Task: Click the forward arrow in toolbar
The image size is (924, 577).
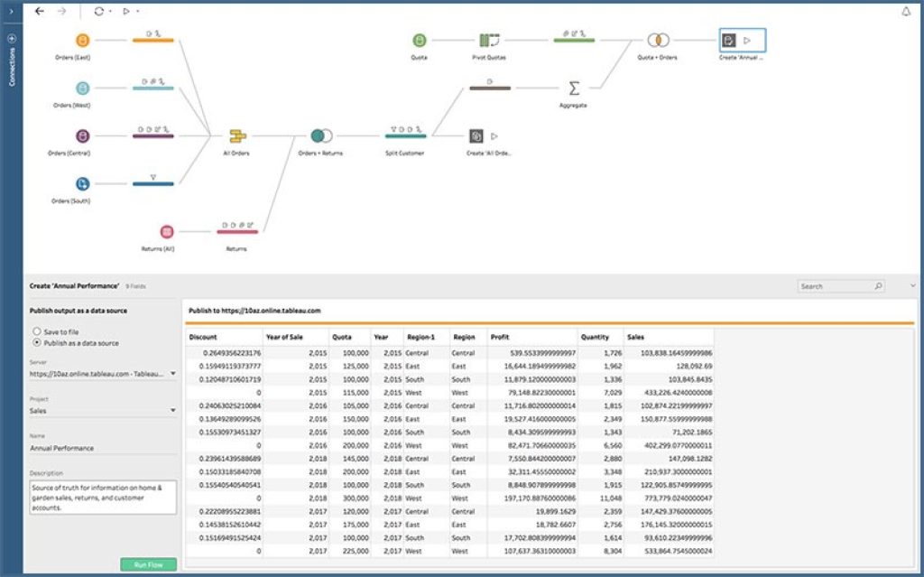Action: [61, 11]
